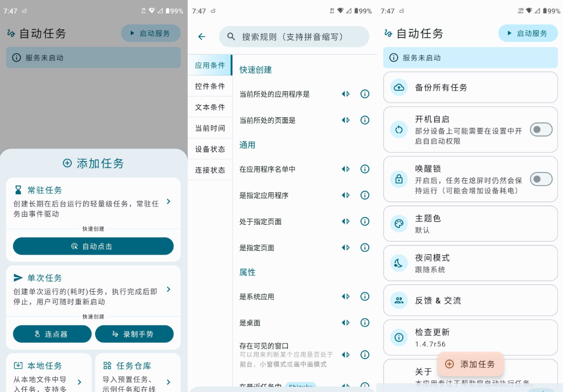
Task: Click the 属性 section header
Action: pos(247,272)
